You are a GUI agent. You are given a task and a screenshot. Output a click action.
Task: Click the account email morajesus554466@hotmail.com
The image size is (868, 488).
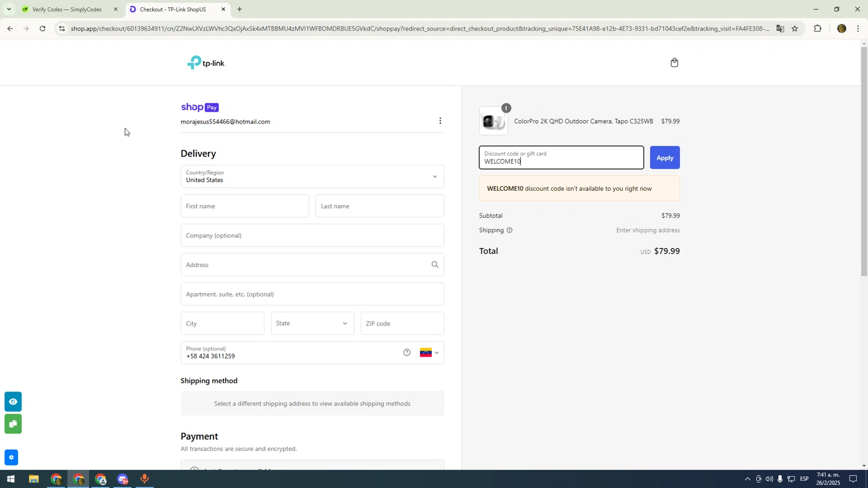point(225,122)
